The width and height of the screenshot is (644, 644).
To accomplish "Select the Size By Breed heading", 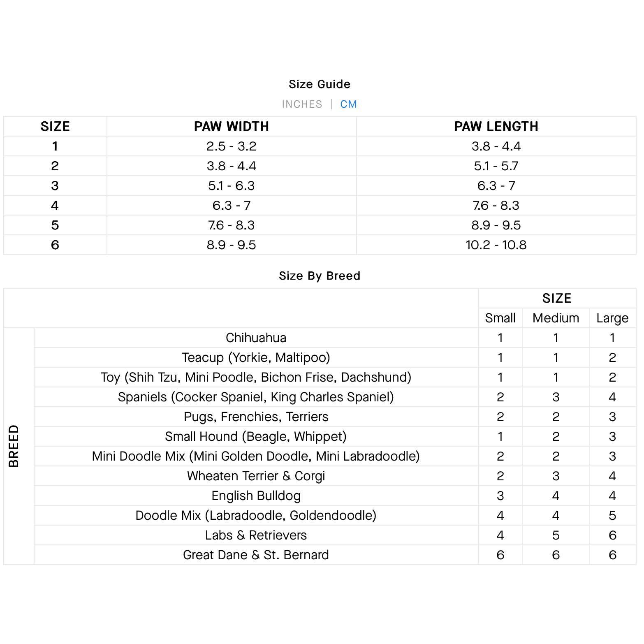I will pos(320,276).
